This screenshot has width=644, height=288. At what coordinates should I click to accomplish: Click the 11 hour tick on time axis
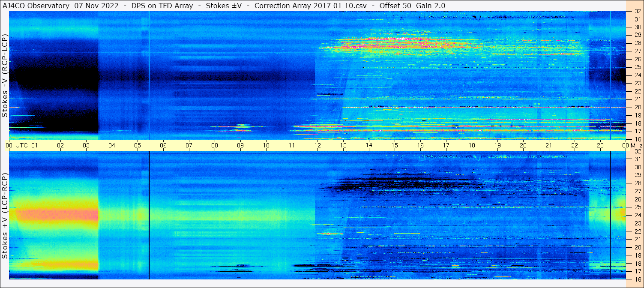pyautogui.click(x=292, y=145)
